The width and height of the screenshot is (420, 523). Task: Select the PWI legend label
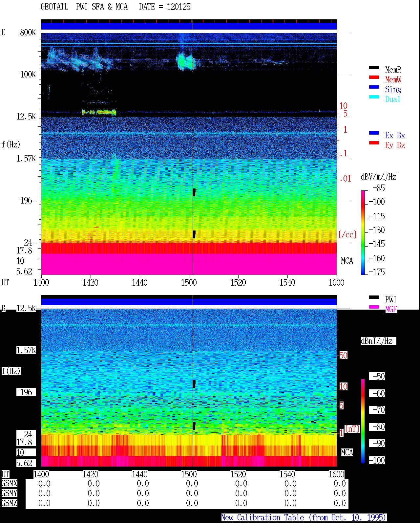[391, 299]
